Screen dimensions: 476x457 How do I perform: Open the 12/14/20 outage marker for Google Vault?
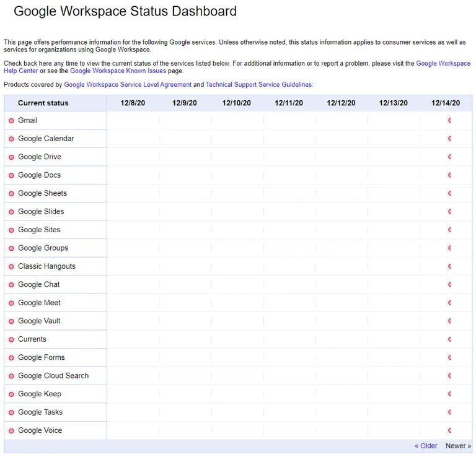(x=449, y=321)
